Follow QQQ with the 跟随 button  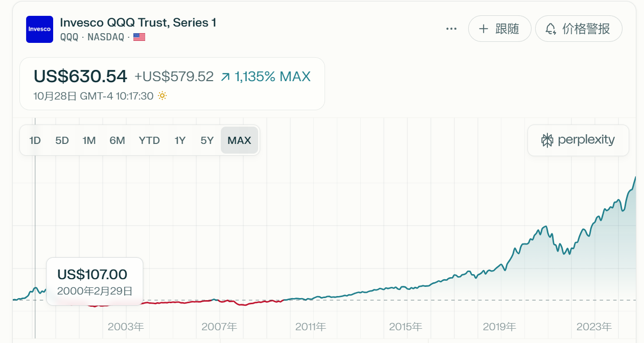[x=499, y=29]
